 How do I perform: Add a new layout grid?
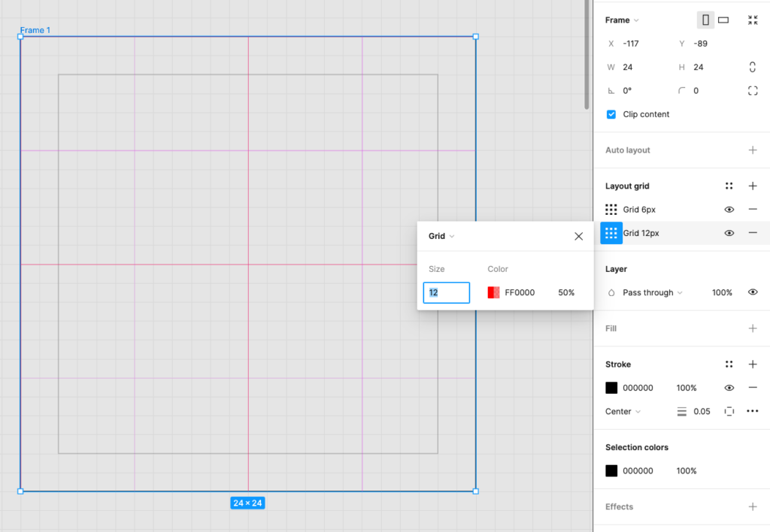pos(752,186)
